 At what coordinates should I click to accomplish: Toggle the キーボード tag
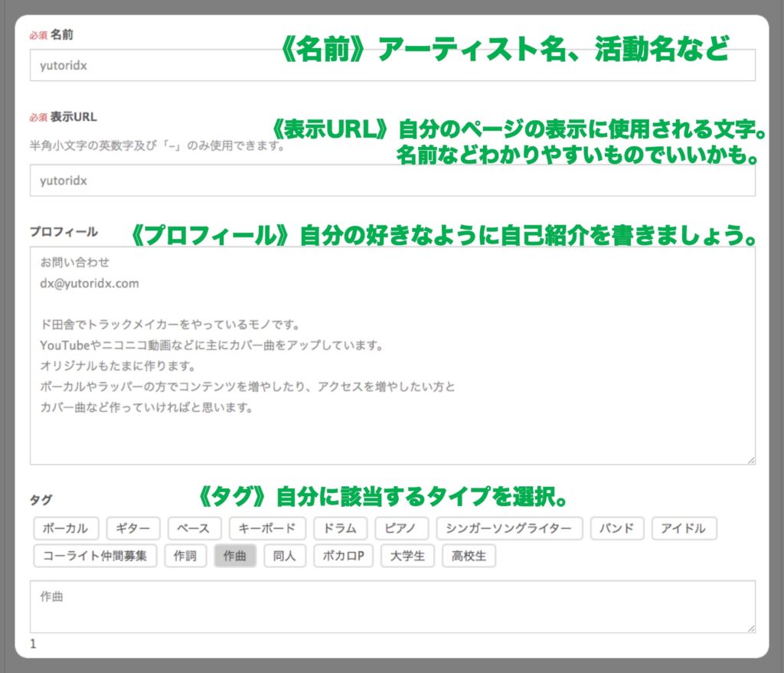pyautogui.click(x=267, y=528)
